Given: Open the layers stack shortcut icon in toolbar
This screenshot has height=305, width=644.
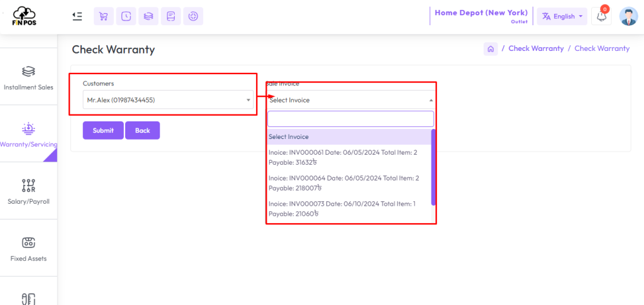Looking at the screenshot, I should (148, 16).
